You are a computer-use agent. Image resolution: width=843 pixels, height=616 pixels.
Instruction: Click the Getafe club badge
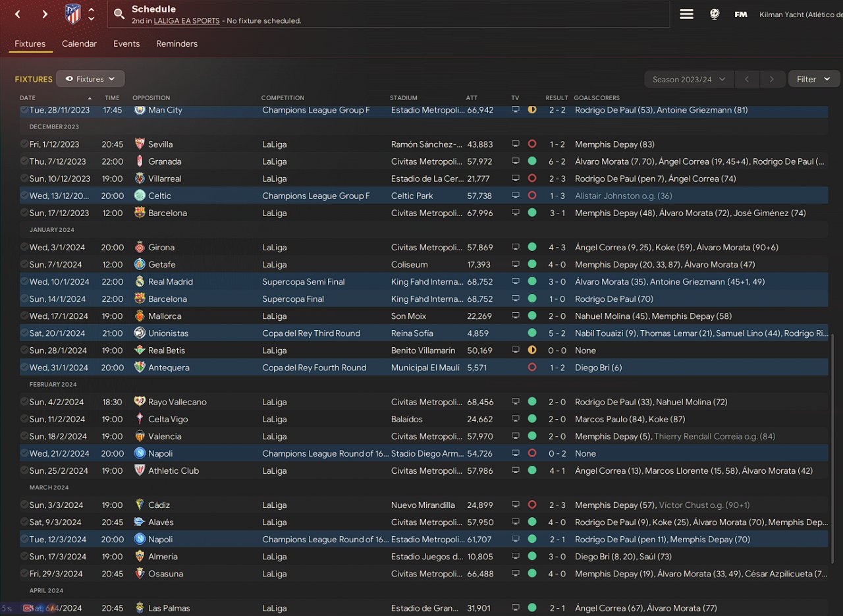point(140,264)
